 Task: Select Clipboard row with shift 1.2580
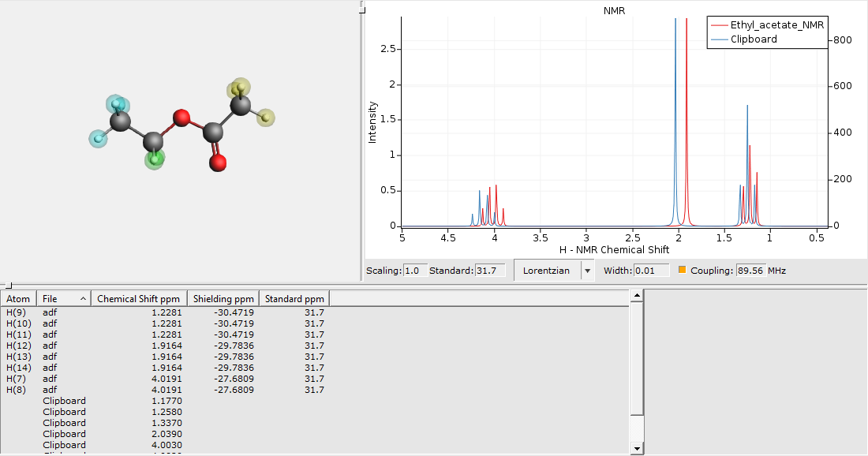314,413
